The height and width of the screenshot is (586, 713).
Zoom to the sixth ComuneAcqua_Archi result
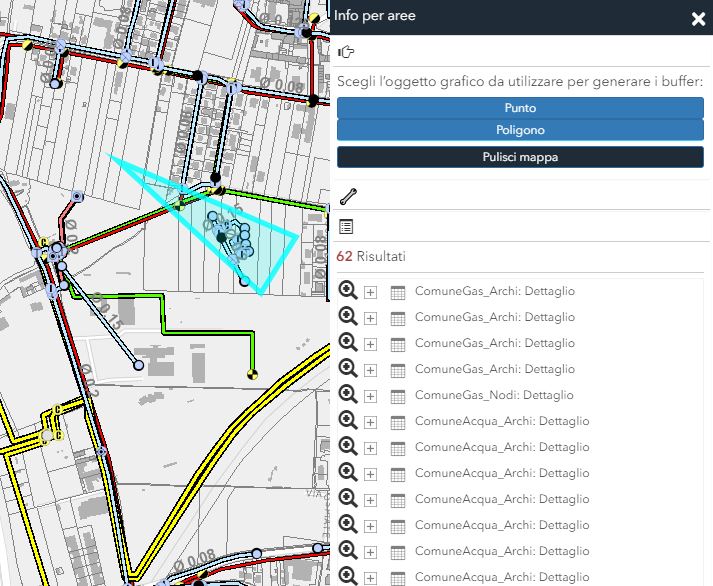(348, 550)
